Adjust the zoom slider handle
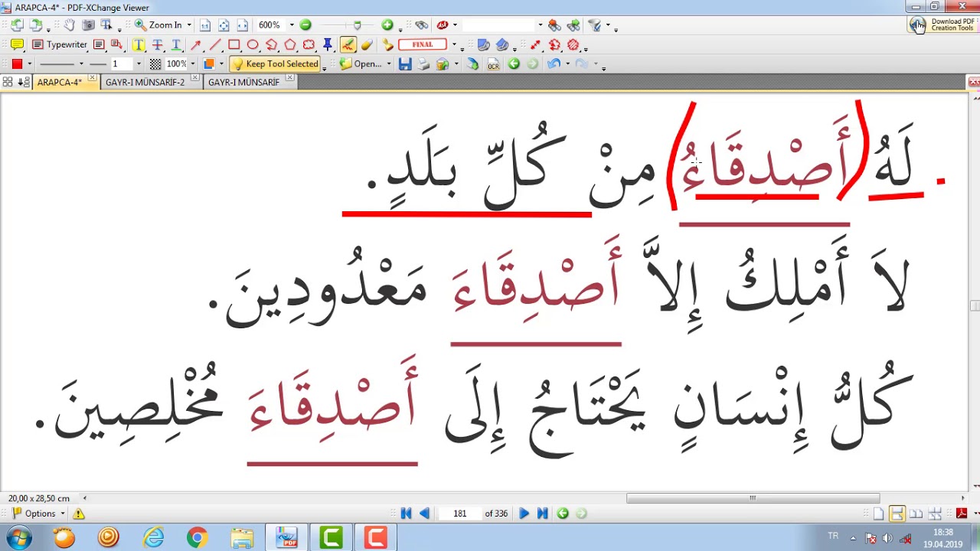The height and width of the screenshot is (551, 980). tap(357, 25)
